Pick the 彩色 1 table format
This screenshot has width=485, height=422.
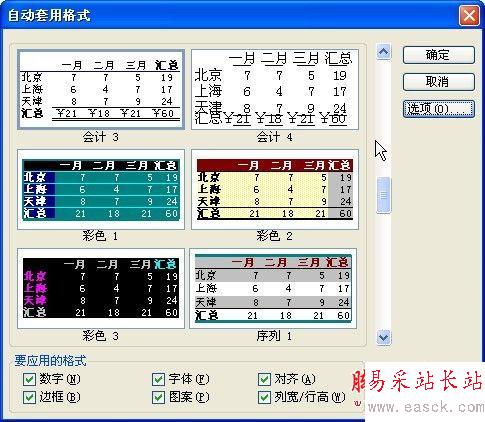(x=101, y=189)
